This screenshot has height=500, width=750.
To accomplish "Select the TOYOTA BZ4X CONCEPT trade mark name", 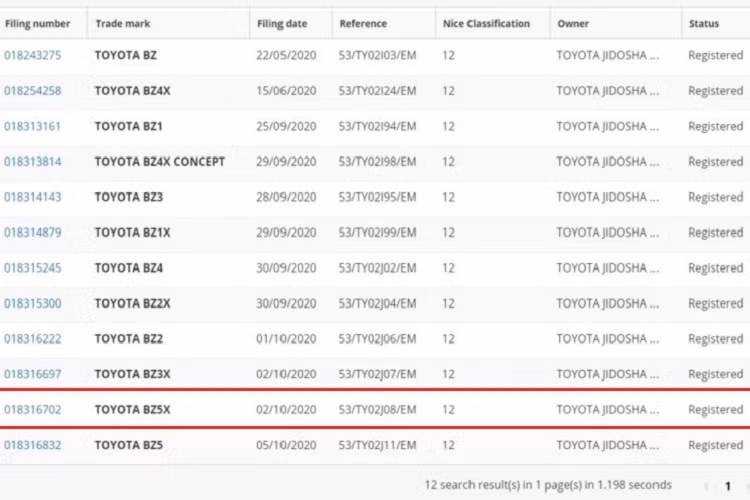I will 160,162.
